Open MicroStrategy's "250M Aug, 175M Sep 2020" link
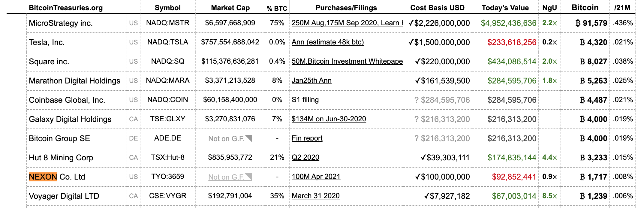Image resolution: width=644 pixels, height=209 pixels. (x=347, y=23)
